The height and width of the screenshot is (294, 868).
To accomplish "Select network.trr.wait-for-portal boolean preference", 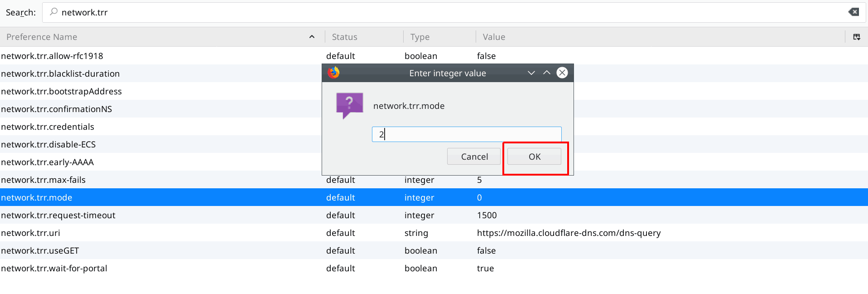I will (434, 268).
